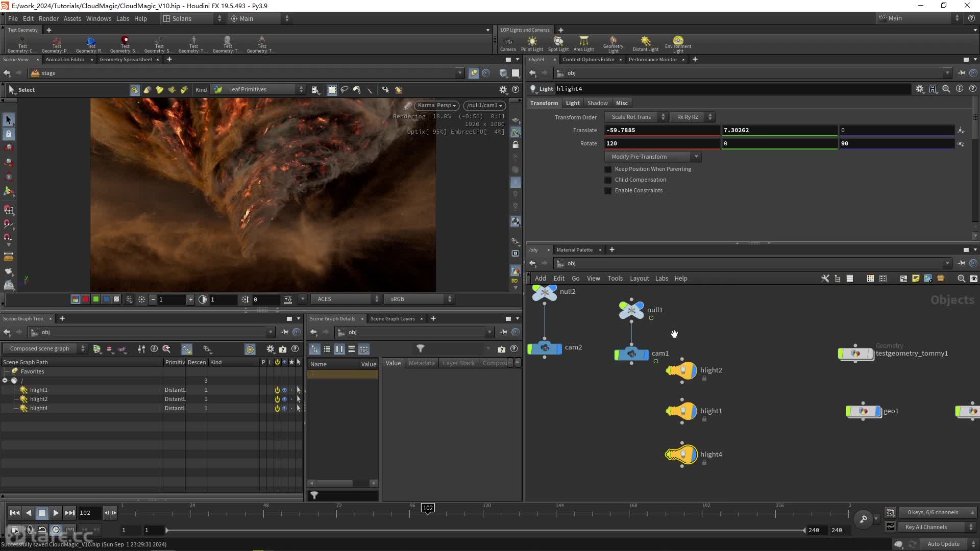Enable the Child Compensation checkbox
The image size is (980, 551).
(x=608, y=180)
